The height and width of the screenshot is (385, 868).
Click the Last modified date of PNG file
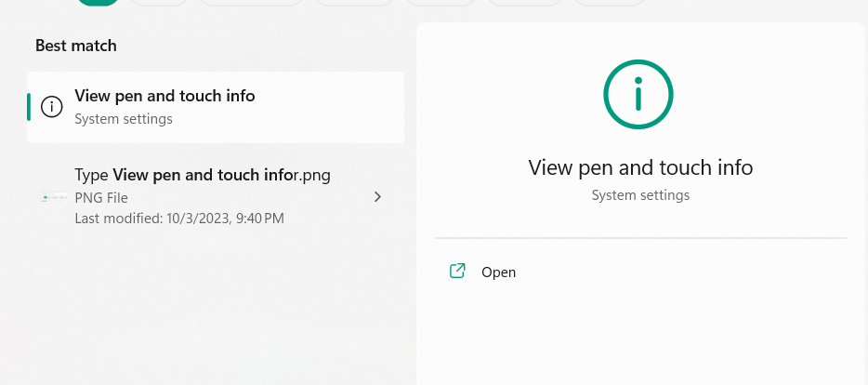tap(179, 219)
